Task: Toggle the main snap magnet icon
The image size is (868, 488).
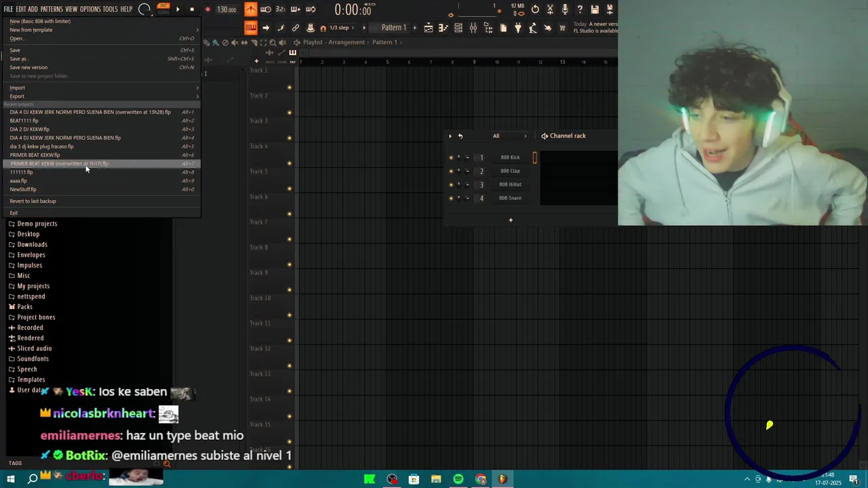Action: [323, 28]
